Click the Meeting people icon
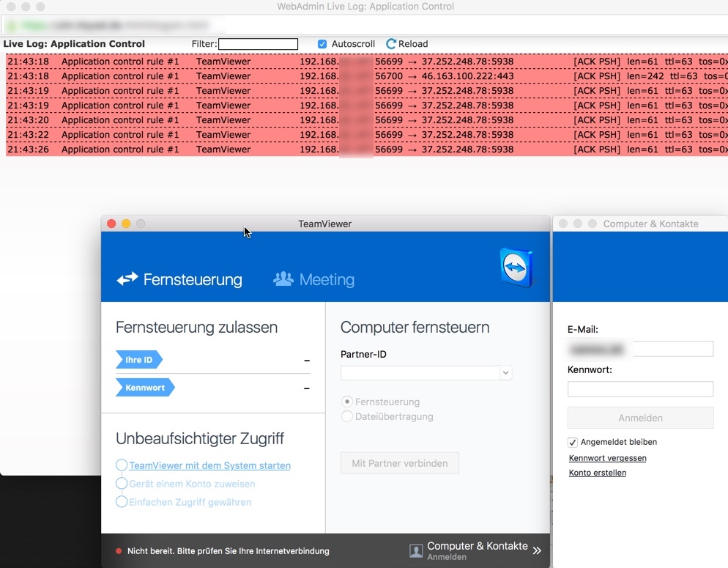 [283, 279]
